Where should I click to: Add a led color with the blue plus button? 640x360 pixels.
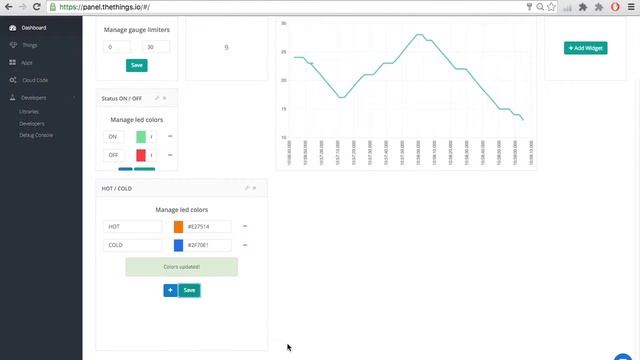point(170,290)
